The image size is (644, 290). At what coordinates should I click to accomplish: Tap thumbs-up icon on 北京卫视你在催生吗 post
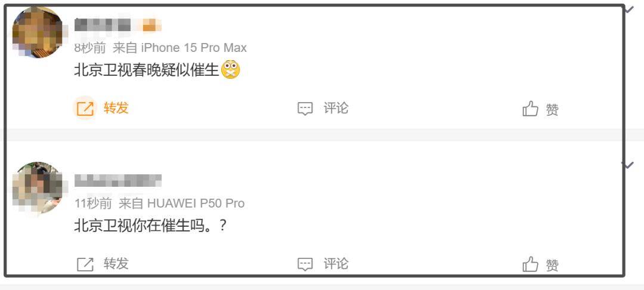530,264
